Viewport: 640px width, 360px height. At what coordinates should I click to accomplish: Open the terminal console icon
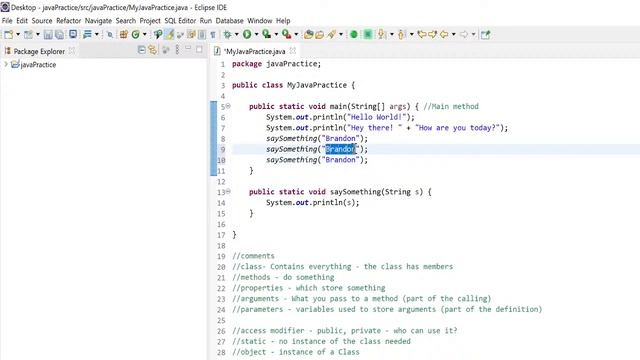point(73,34)
